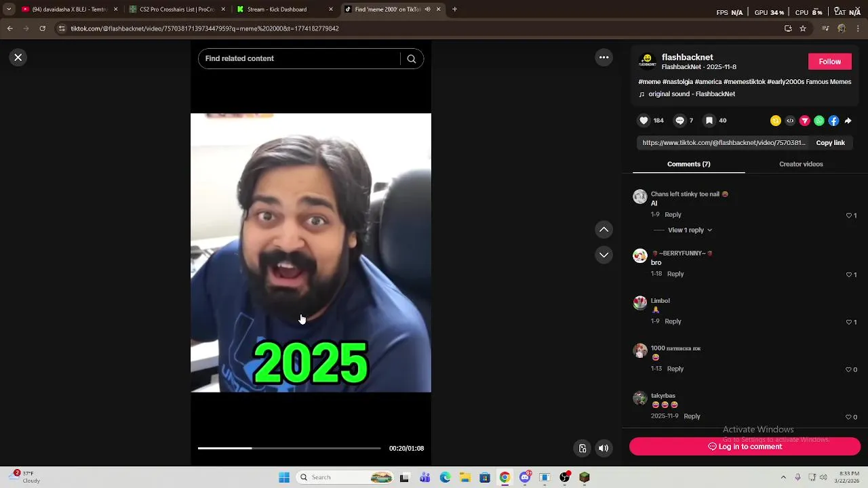Like the 1000 пятниска comment
The height and width of the screenshot is (488, 868).
pos(848,369)
